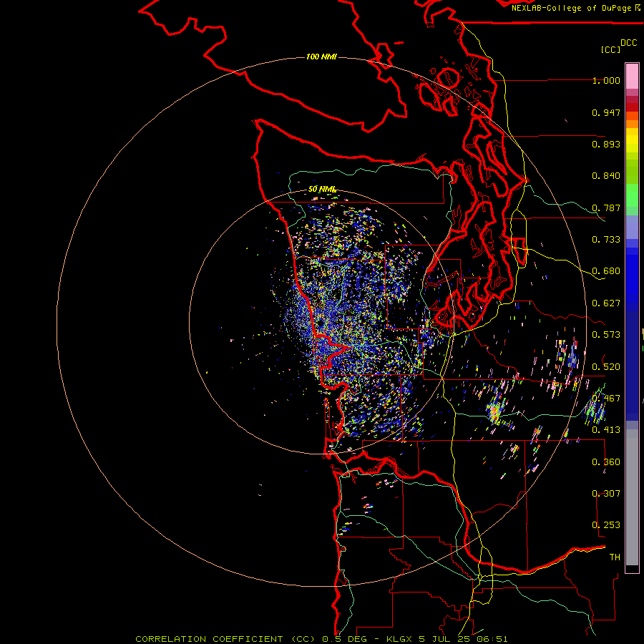Select the 1.000 legend value
This screenshot has height=644, width=644.
click(606, 80)
